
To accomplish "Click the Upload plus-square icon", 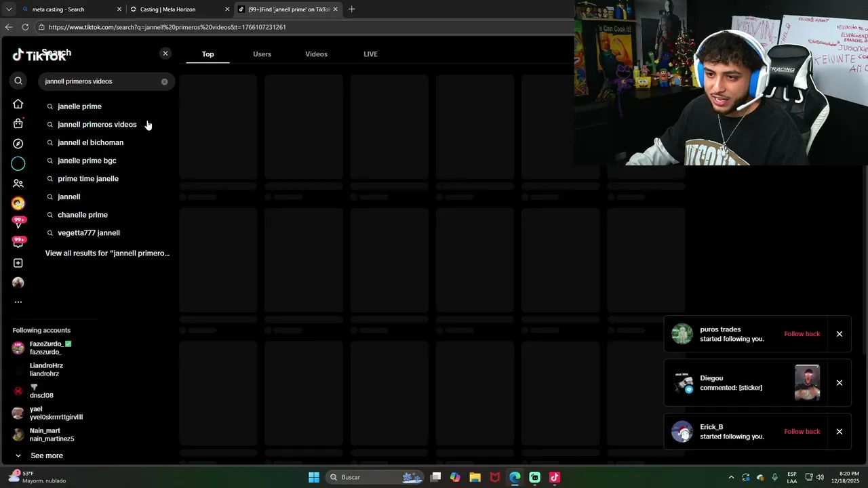I will click(18, 263).
